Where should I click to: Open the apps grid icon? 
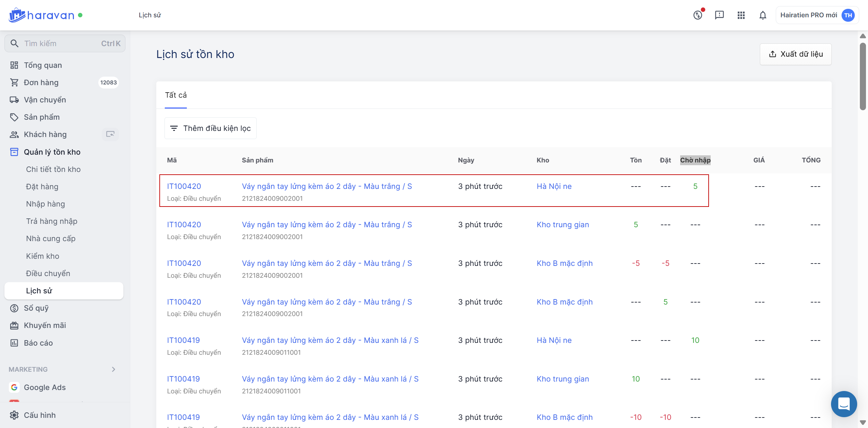tap(741, 15)
